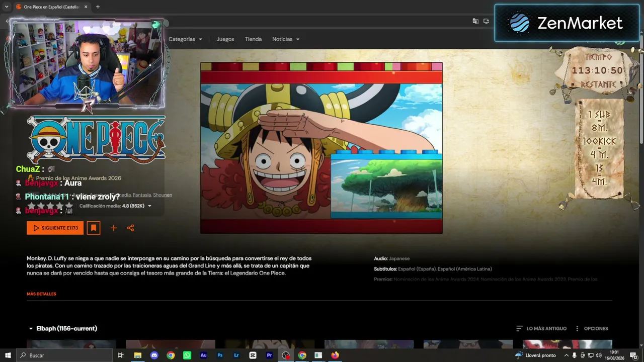644x362 pixels.
Task: Click the microphone tray icon
Action: tap(575, 355)
